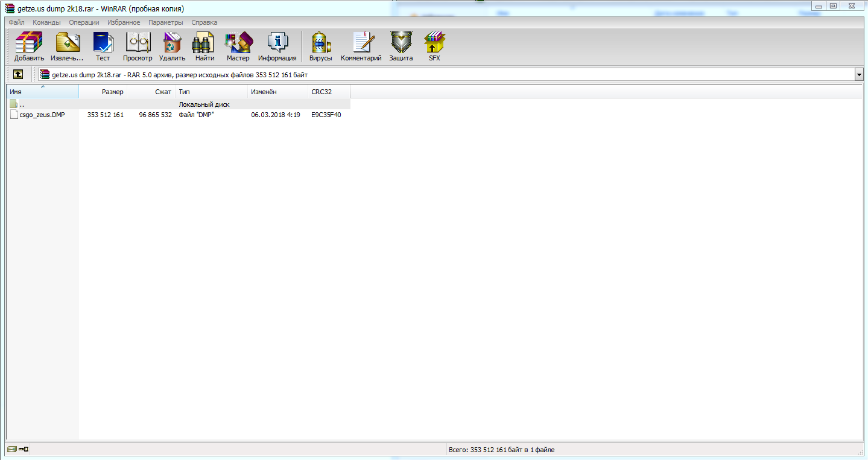Open the Файл menu
868x460 pixels.
[x=16, y=22]
